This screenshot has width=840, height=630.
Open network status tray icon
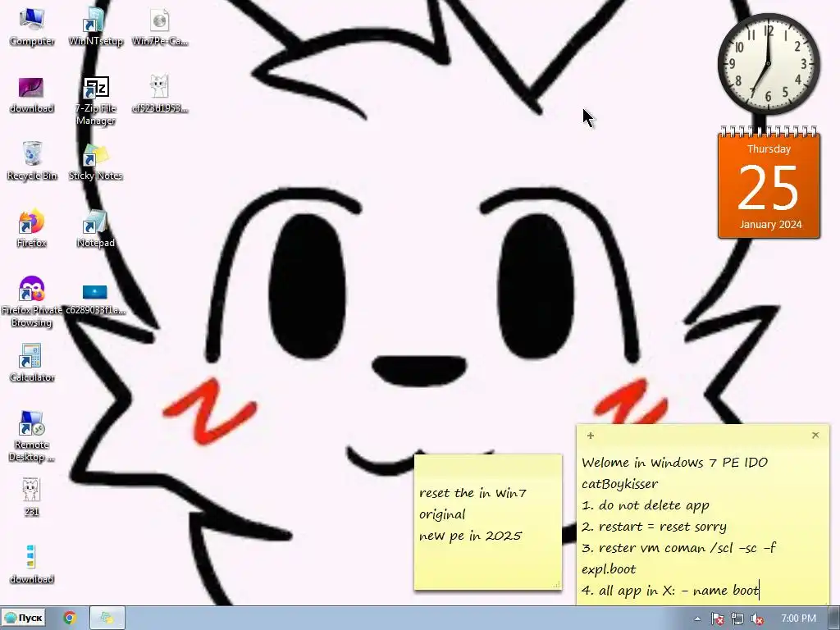pos(737,619)
